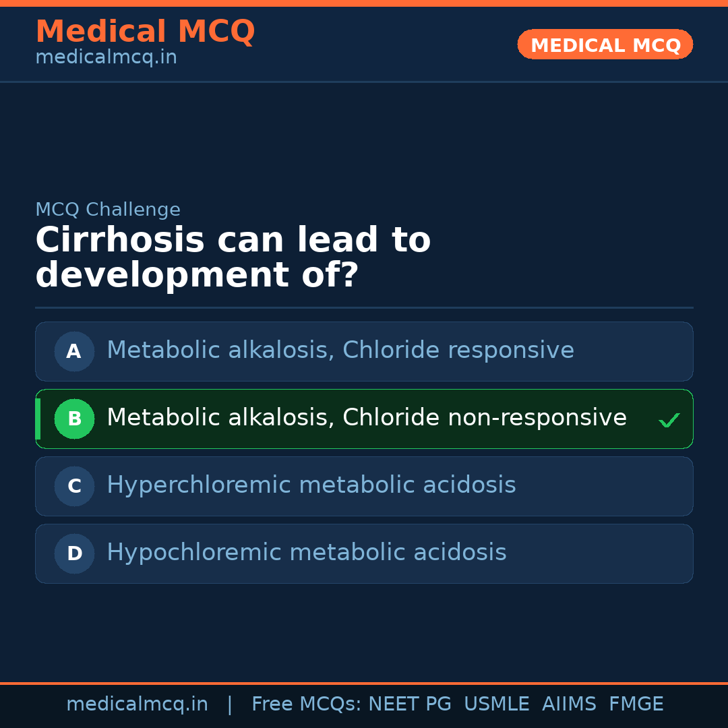Click 'FMGE' in the footer
The width and height of the screenshot is (728, 728).
click(636, 704)
